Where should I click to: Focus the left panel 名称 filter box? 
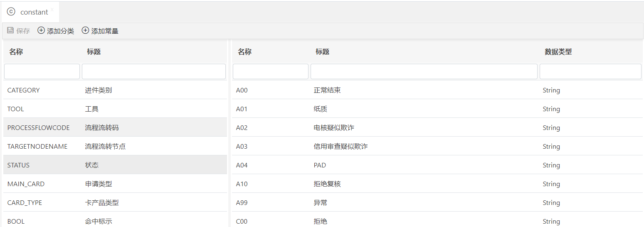tap(42, 71)
